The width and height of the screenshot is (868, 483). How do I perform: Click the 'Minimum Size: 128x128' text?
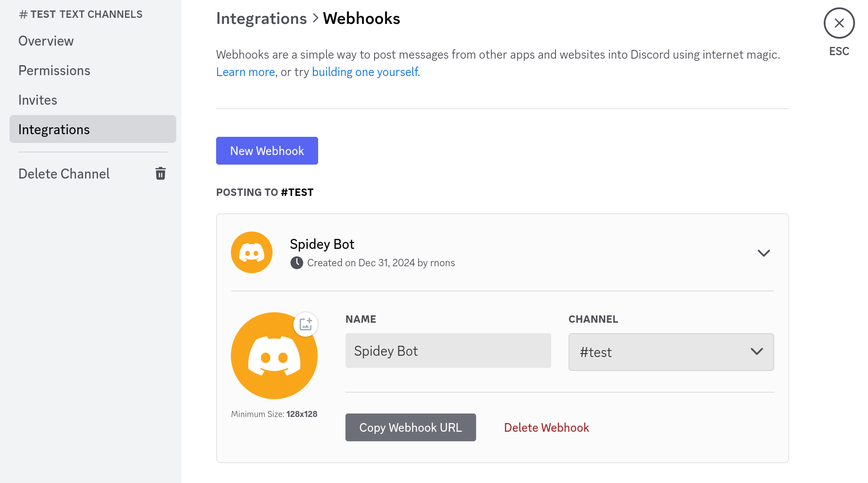pyautogui.click(x=274, y=414)
